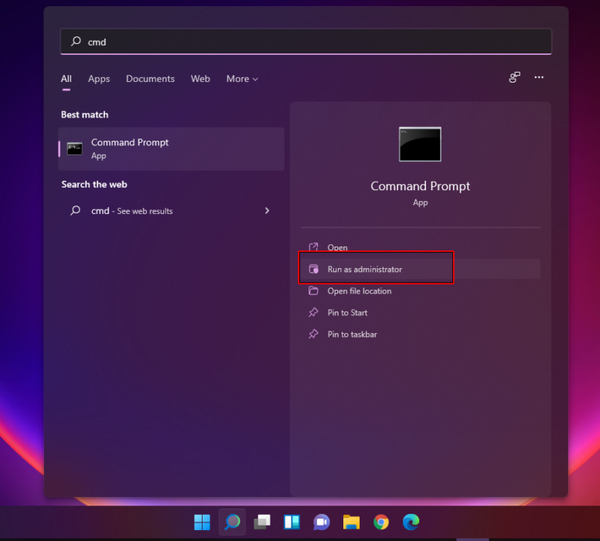Click the search magnifier in search box

point(76,41)
